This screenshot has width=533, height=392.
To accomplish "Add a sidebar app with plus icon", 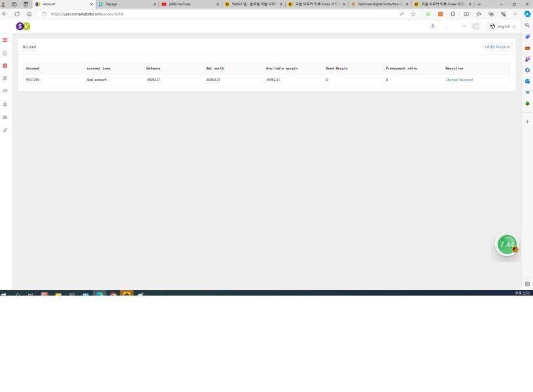I will [527, 122].
